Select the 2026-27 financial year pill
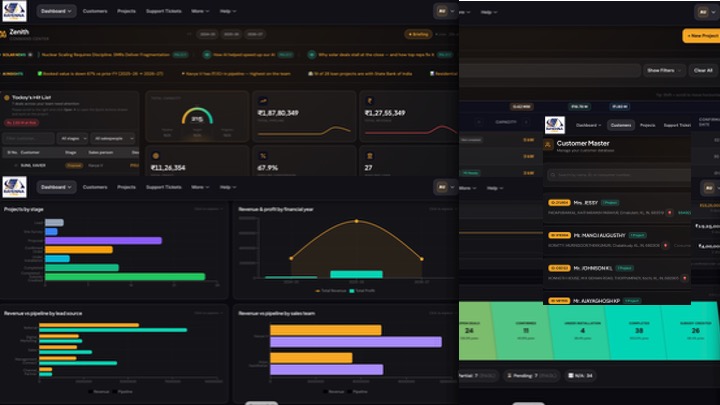 [255, 34]
